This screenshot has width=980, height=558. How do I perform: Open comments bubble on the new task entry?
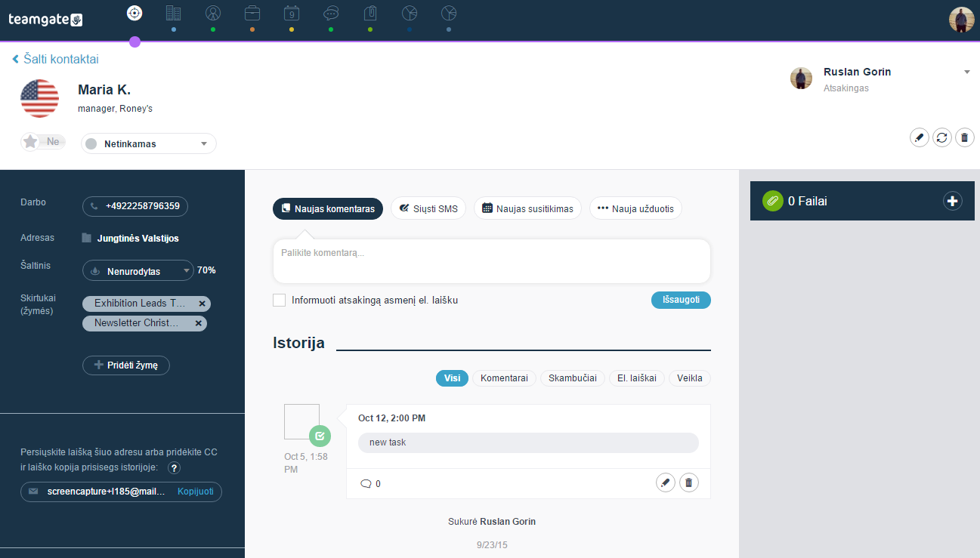(370, 484)
